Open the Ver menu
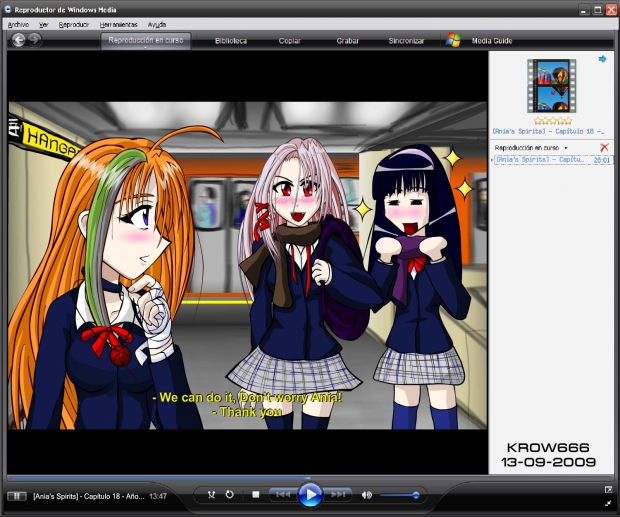The height and width of the screenshot is (517, 620). coord(43,25)
